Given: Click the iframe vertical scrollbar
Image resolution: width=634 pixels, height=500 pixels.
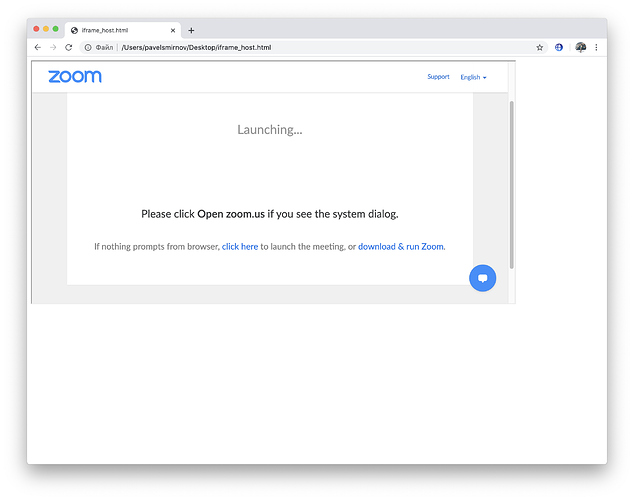Looking at the screenshot, I should tap(511, 184).
